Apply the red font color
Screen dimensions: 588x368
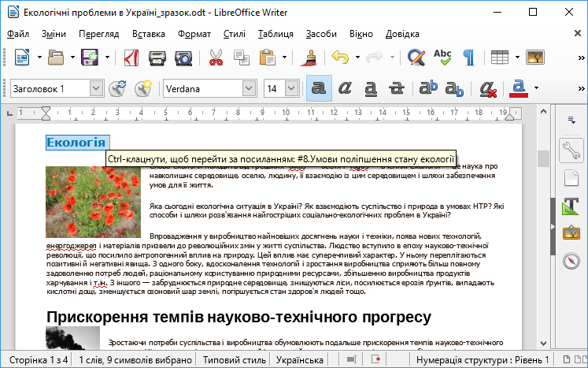pos(519,88)
